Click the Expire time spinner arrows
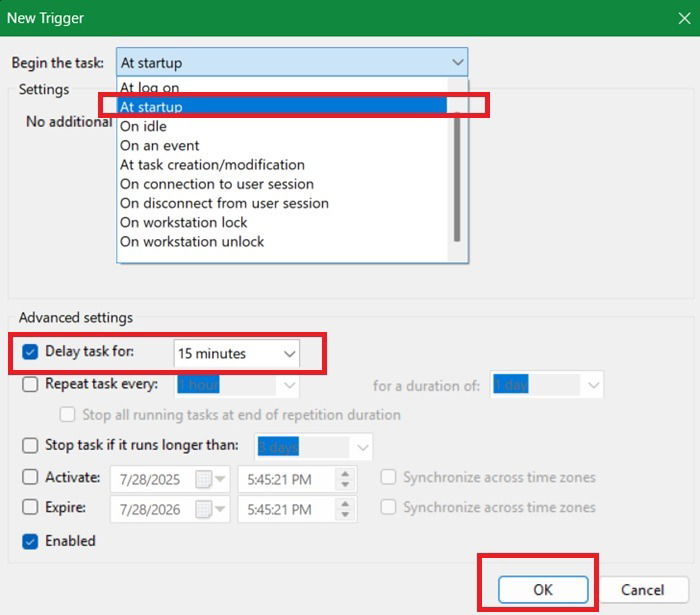The image size is (700, 615). pos(346,509)
